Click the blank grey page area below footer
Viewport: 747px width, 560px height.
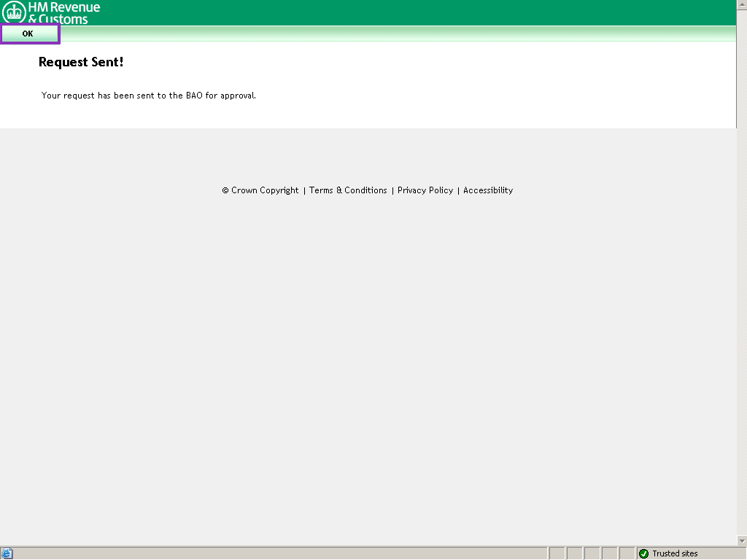tap(365, 365)
